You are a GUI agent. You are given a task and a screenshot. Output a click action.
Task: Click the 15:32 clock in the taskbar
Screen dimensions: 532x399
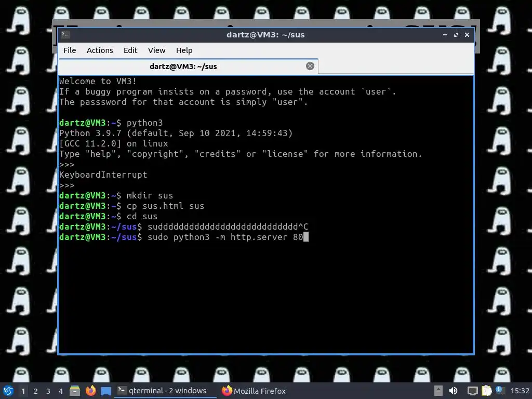tap(520, 391)
